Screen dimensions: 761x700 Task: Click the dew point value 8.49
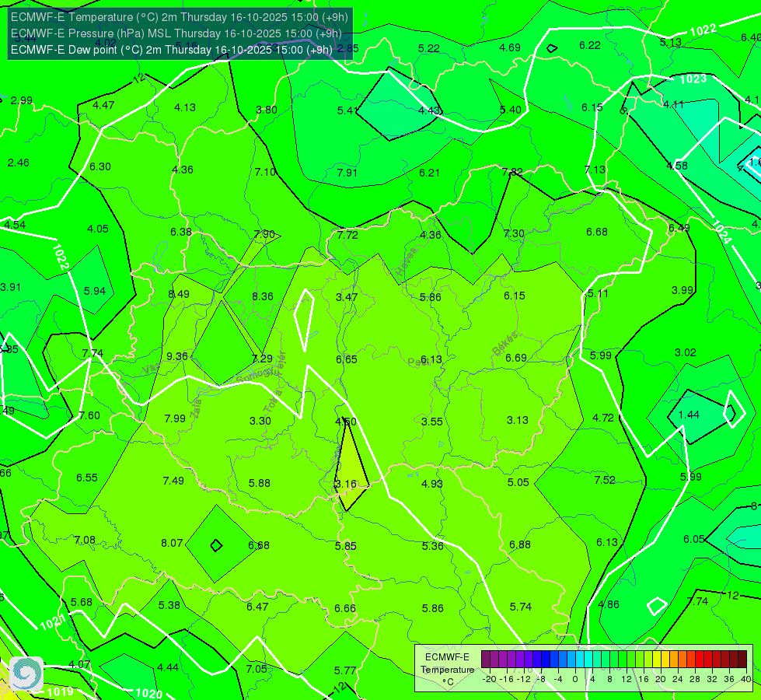(179, 294)
